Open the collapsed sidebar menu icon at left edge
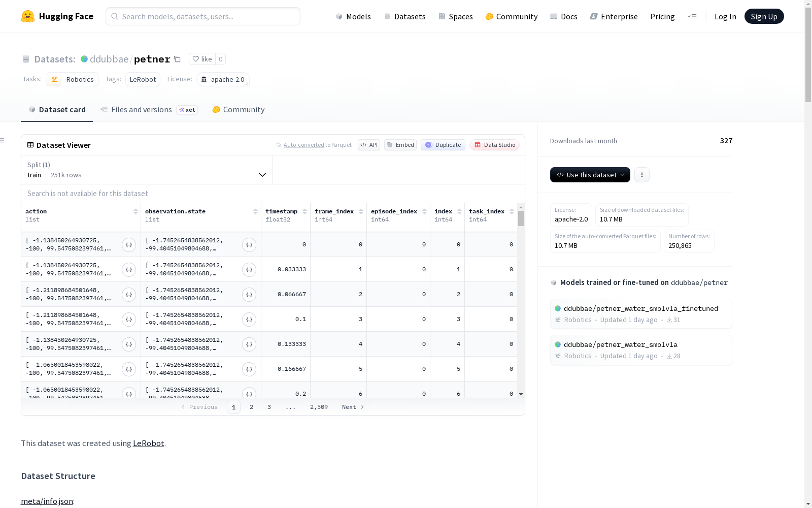 tap(3, 140)
